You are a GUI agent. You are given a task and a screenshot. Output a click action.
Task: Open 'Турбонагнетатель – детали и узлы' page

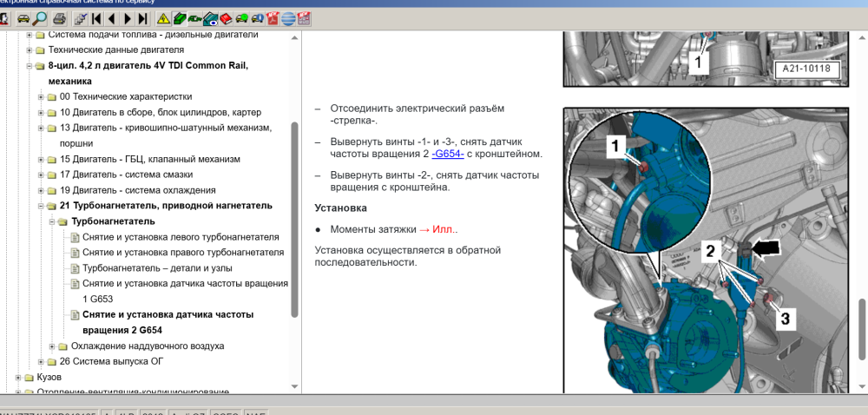point(157,267)
